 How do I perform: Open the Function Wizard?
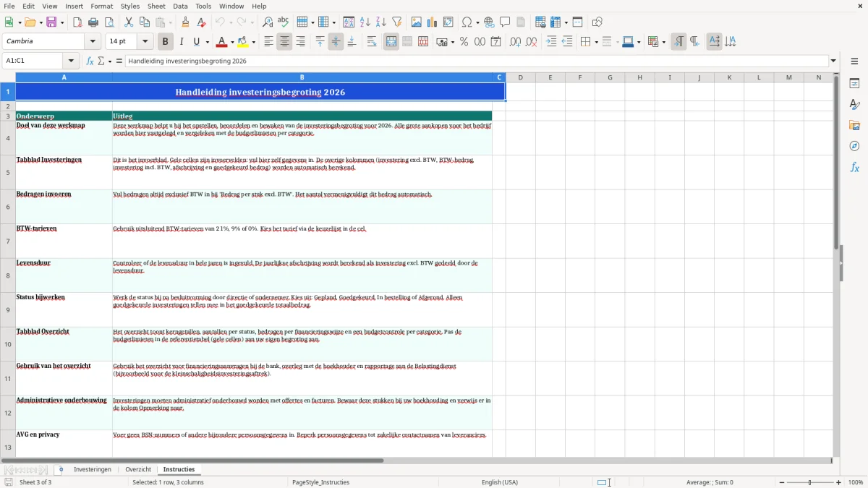tap(90, 61)
